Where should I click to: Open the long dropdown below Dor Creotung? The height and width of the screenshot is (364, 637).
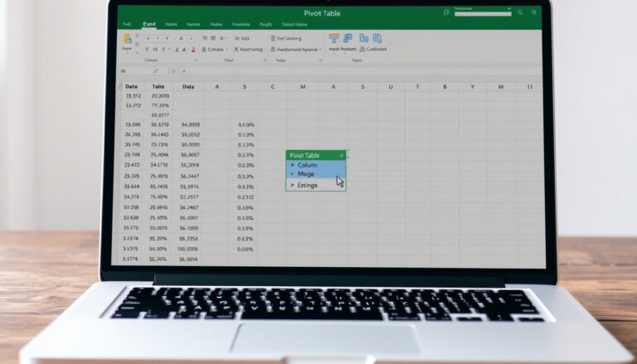click(x=320, y=50)
